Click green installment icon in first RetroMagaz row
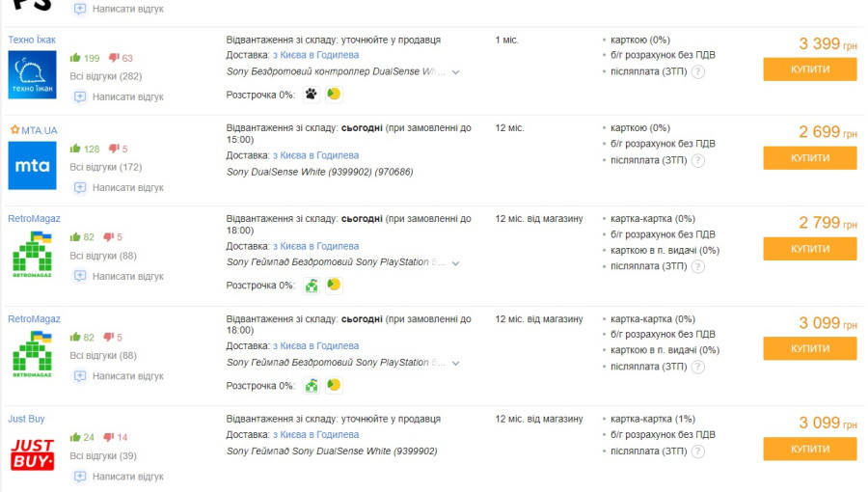868x492 pixels. (x=311, y=286)
